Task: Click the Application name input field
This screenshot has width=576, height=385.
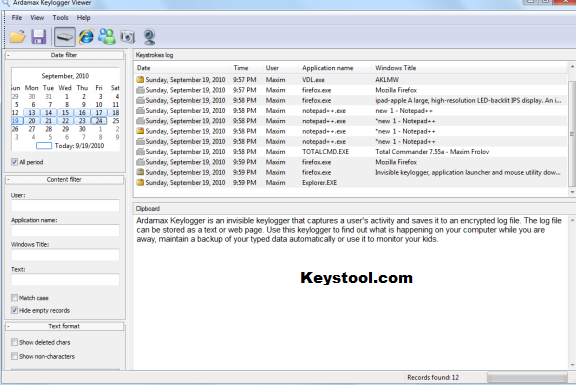Action: point(65,230)
